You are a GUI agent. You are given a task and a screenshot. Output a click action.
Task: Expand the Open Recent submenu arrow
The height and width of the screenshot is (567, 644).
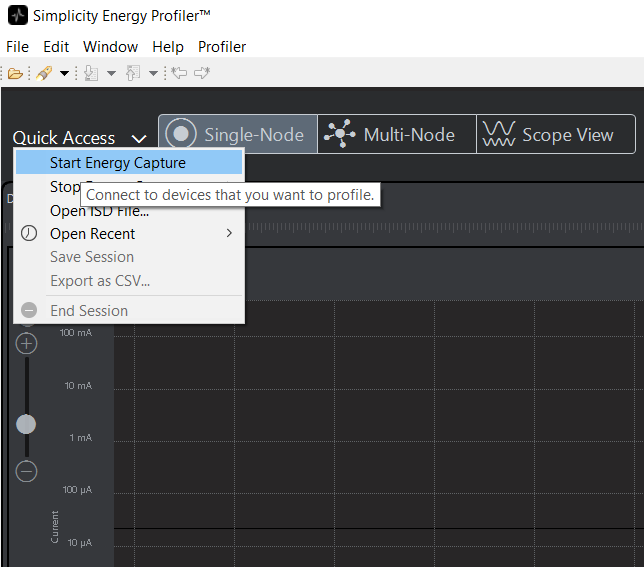point(229,234)
